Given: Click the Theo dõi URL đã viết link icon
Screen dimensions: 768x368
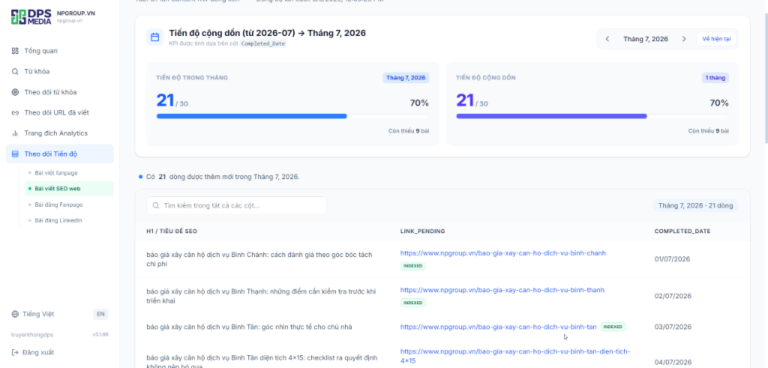Looking at the screenshot, I should click(15, 113).
